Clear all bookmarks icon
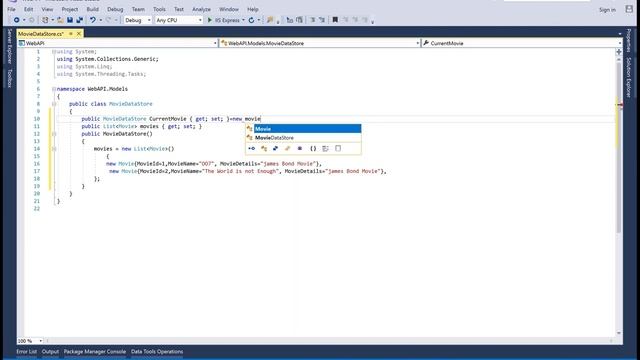Screen dimensions: 640x360 click(365, 20)
